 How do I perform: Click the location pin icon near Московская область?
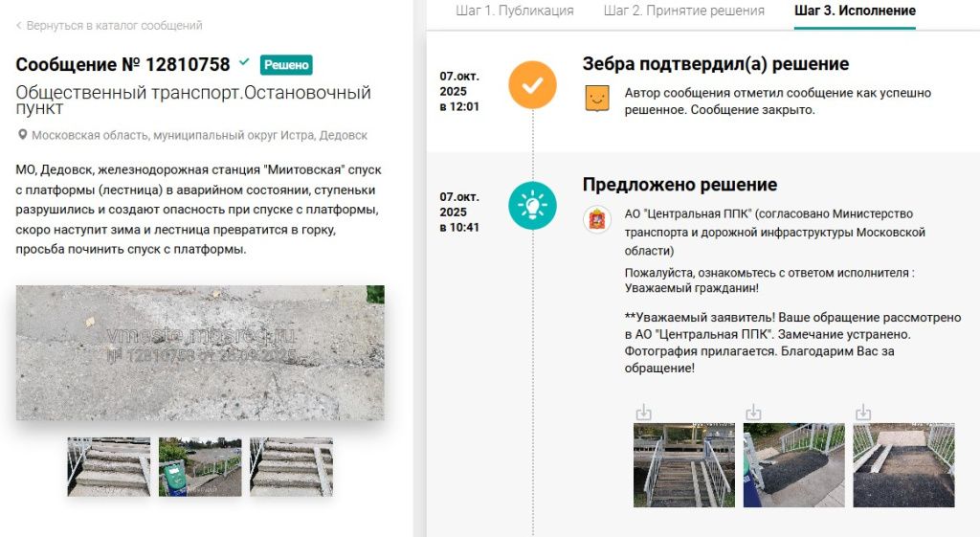pos(22,136)
